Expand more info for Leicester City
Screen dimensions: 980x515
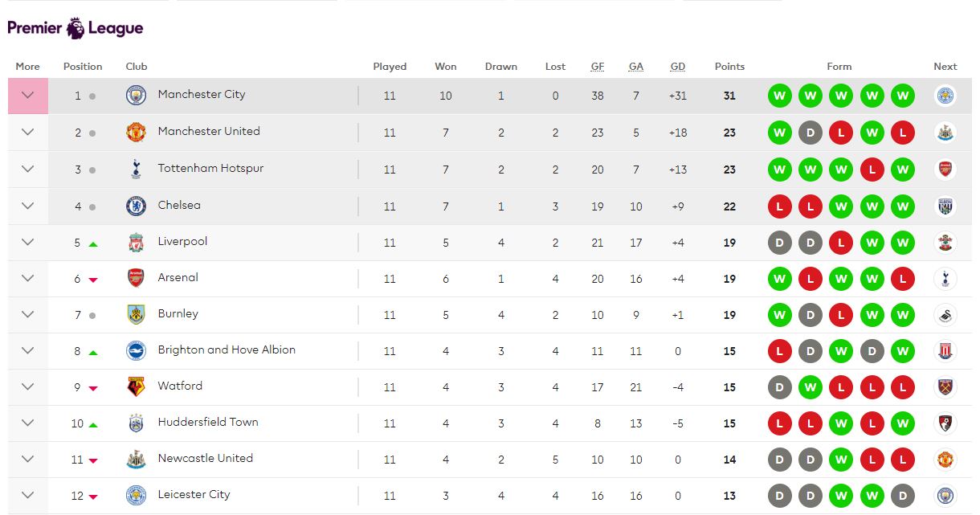(28, 495)
